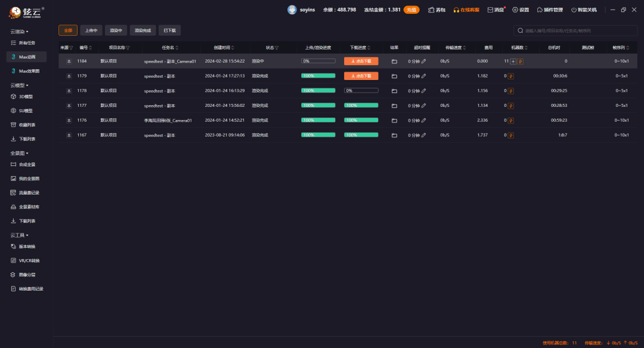Click plus icon to add machines on task 1184
Viewport: 644px width, 348px height.
pos(513,61)
